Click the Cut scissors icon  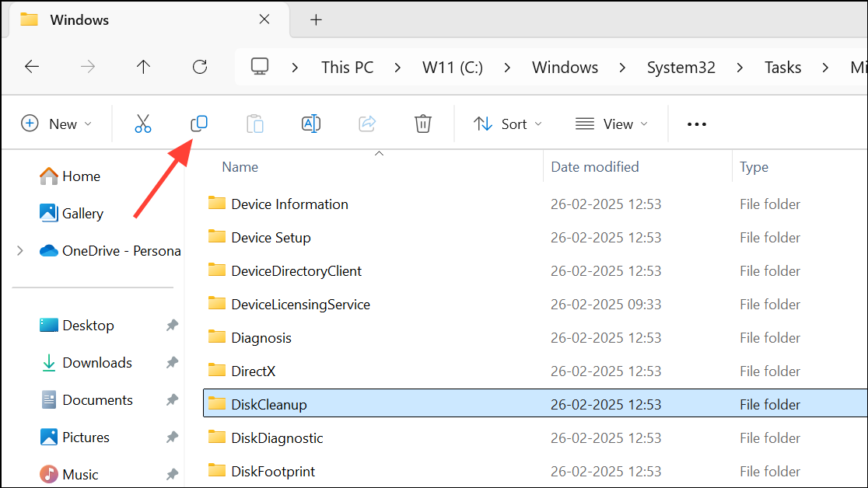pos(143,124)
